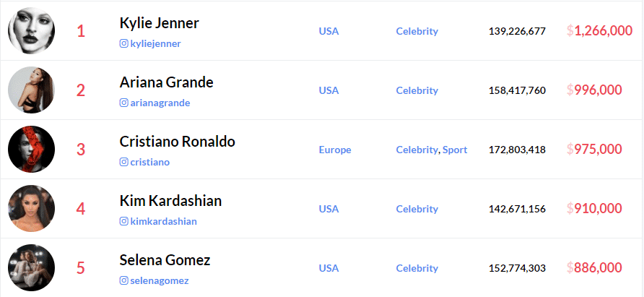This screenshot has width=644, height=297.
Task: Click Celebrity category in Ariana Grande's row
Action: coord(417,90)
